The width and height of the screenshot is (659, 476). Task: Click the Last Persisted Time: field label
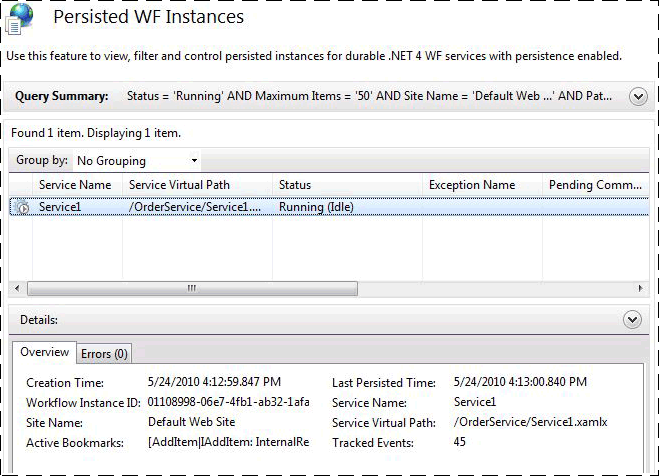click(x=384, y=383)
